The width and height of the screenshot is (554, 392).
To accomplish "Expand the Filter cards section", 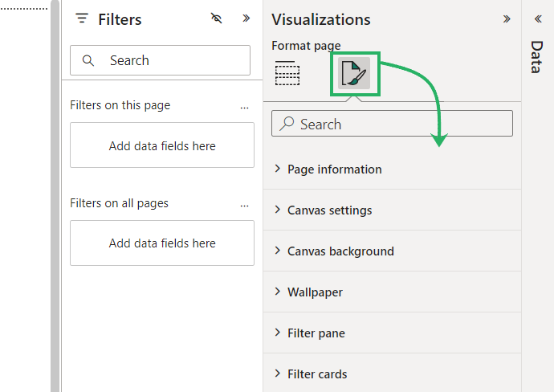I will 317,374.
